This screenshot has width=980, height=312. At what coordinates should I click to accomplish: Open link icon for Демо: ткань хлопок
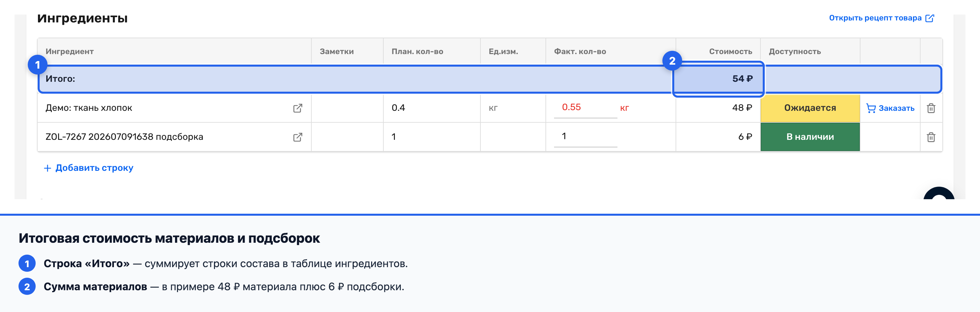(x=297, y=108)
